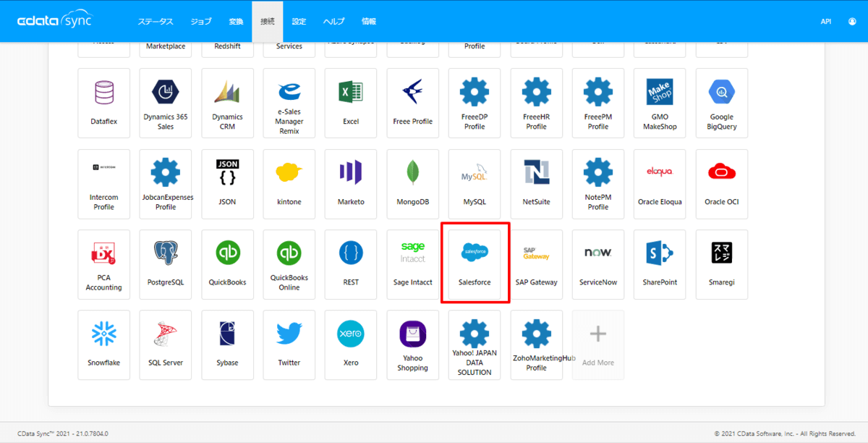
Task: Select e-Sales Manager Remix connector
Action: (289, 103)
